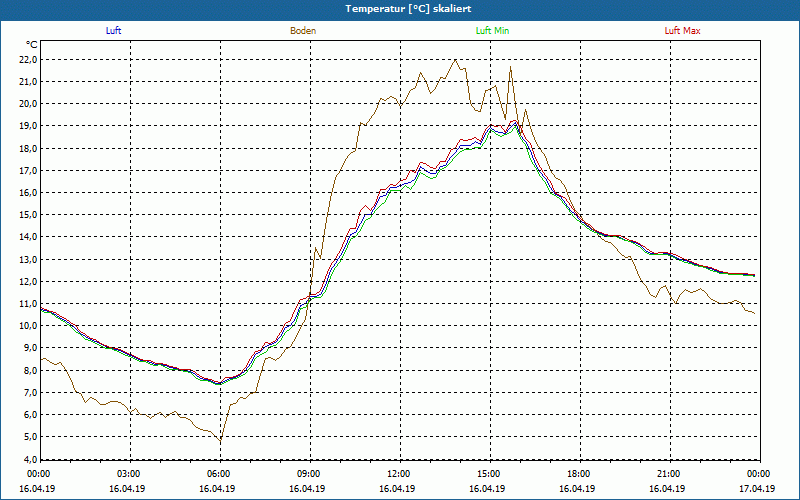Click the 22,0 y-axis value
The height and width of the screenshot is (500, 800).
click(28, 60)
